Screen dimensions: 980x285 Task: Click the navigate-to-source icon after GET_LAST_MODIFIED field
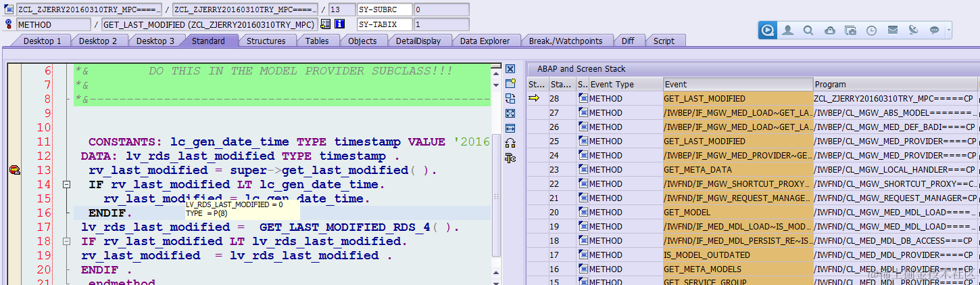point(326,24)
